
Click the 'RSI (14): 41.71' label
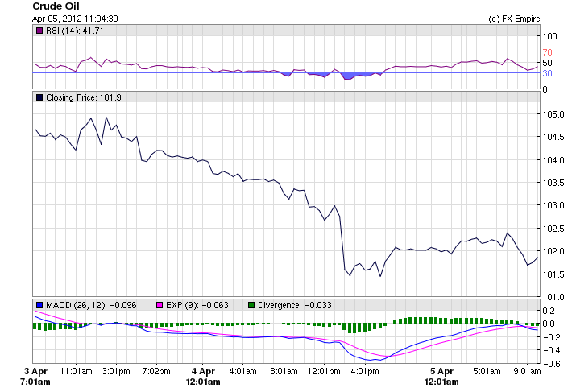click(x=75, y=31)
